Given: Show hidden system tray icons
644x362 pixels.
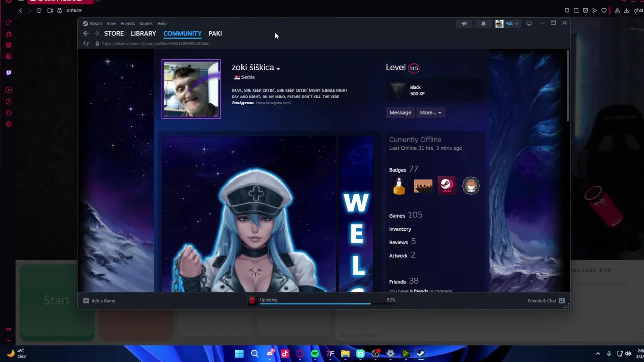Looking at the screenshot, I should pyautogui.click(x=598, y=354).
